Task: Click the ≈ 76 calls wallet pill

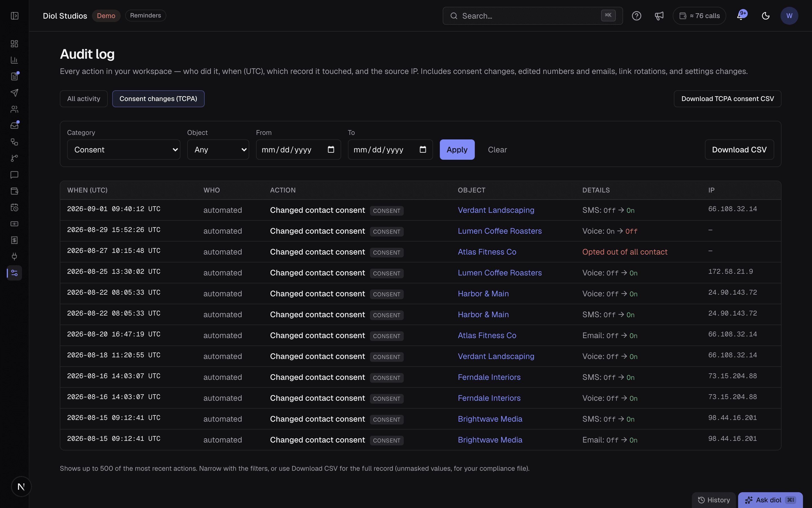Action: pos(699,16)
